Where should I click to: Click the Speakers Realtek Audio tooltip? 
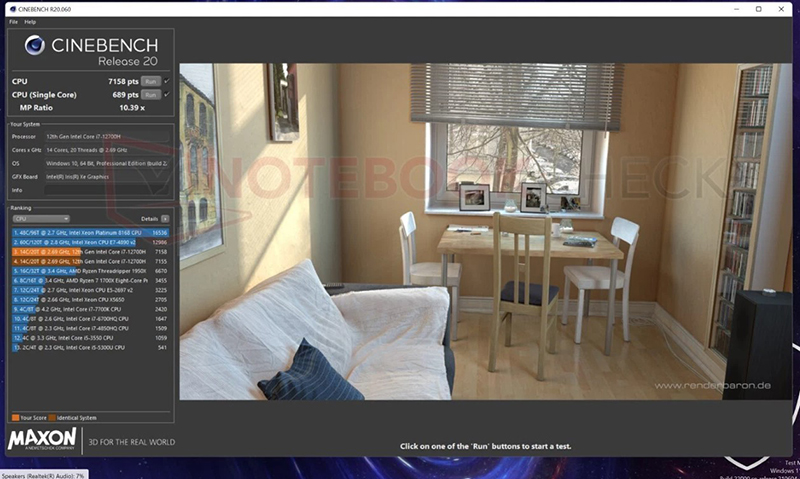click(44, 475)
